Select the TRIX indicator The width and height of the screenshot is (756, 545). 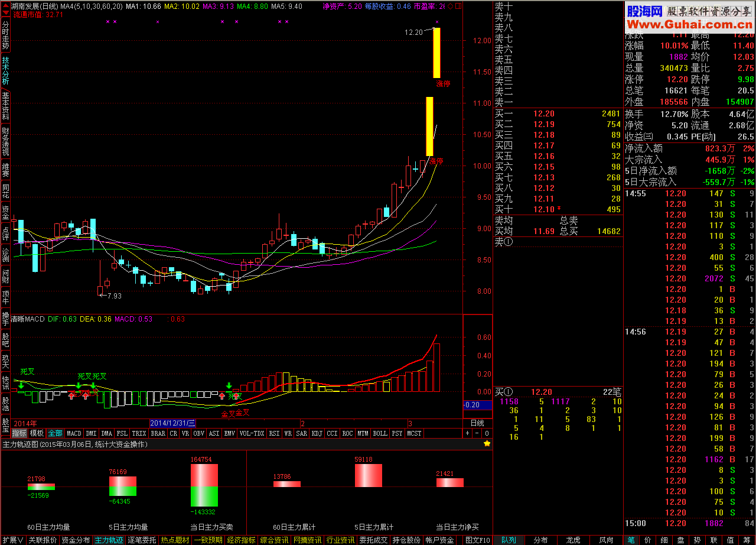[139, 433]
